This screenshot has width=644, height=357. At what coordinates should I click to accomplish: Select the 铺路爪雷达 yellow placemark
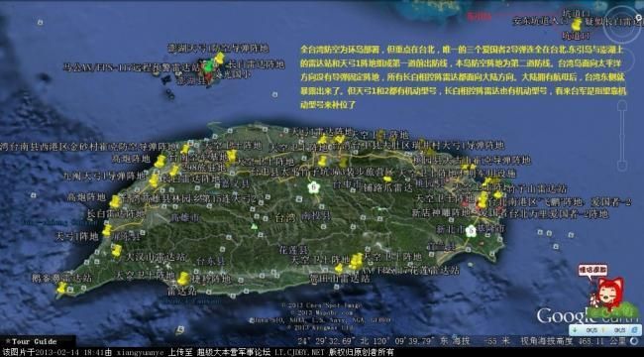coord(387,179)
